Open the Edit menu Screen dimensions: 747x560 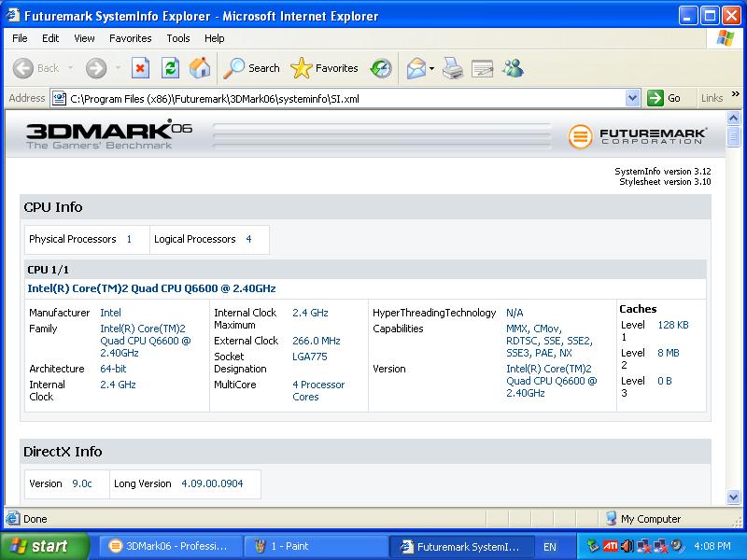(50, 38)
